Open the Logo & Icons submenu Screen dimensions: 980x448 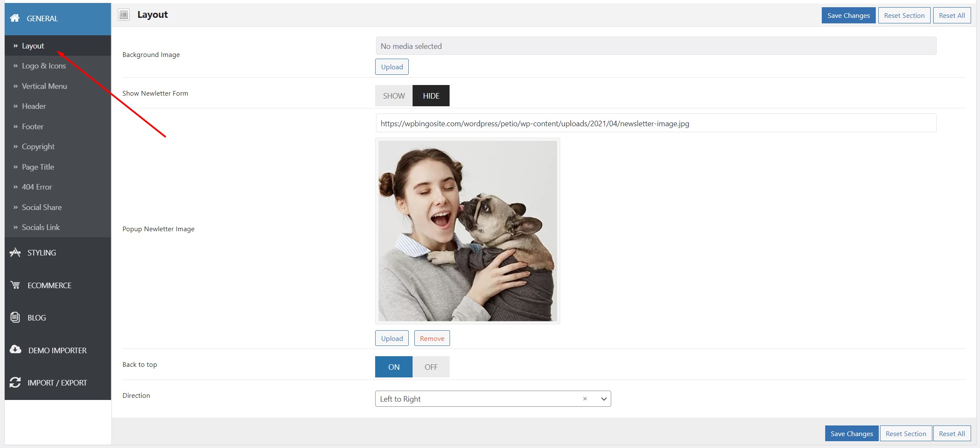coord(44,66)
